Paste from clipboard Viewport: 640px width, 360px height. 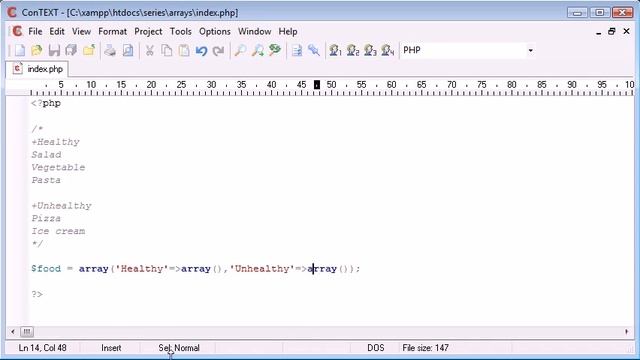click(x=184, y=51)
